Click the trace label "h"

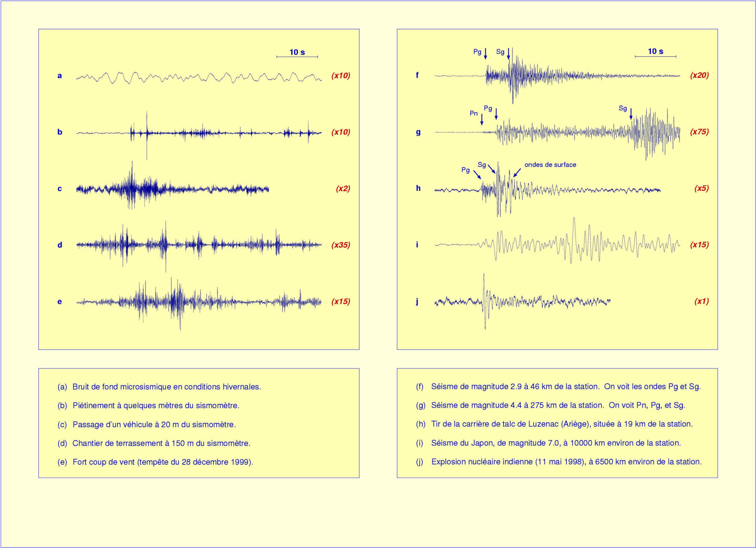pos(418,188)
